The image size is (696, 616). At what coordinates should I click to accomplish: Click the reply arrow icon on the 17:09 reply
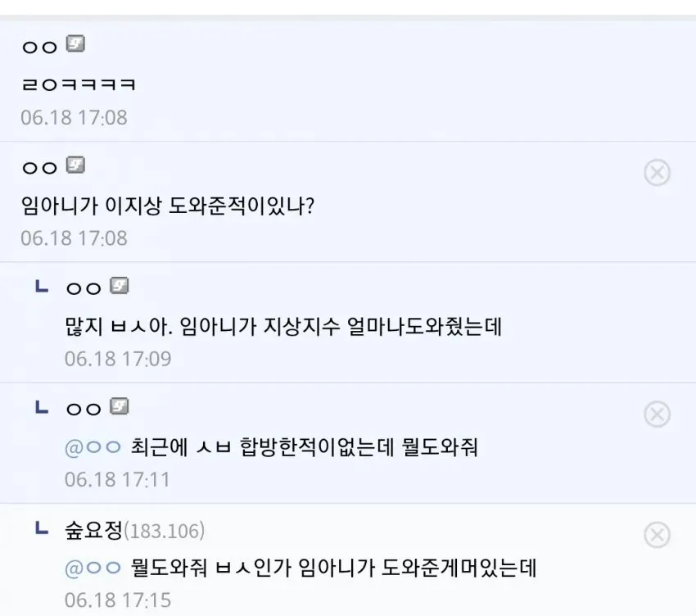(42, 287)
